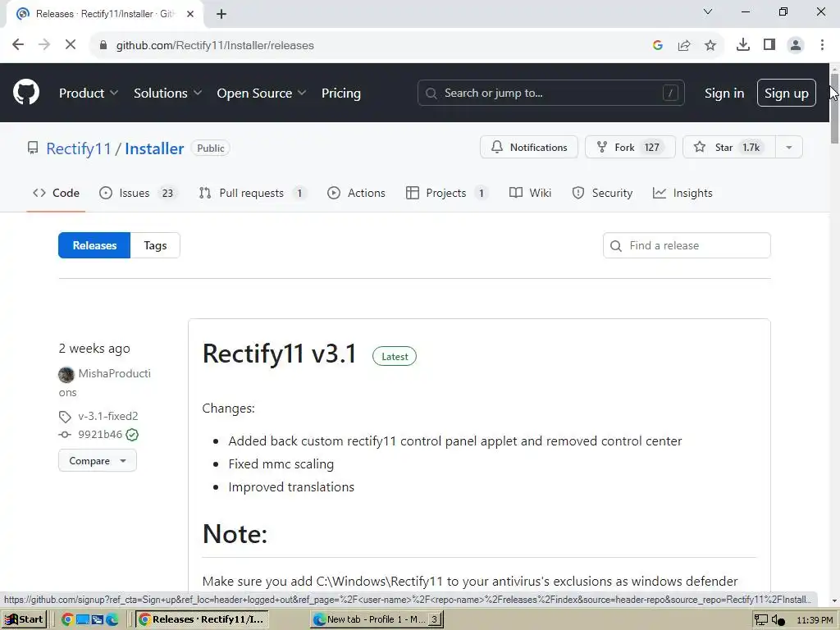Open third quick launch icon in taskbar
This screenshot has height=630, width=840.
(98, 620)
